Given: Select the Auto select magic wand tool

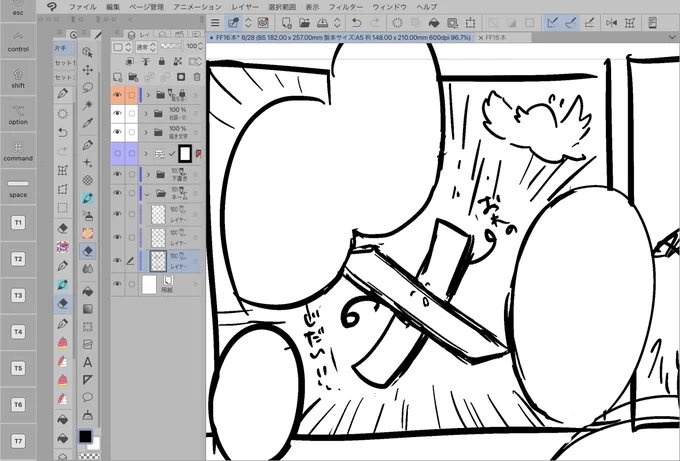Looking at the screenshot, I should (x=87, y=105).
